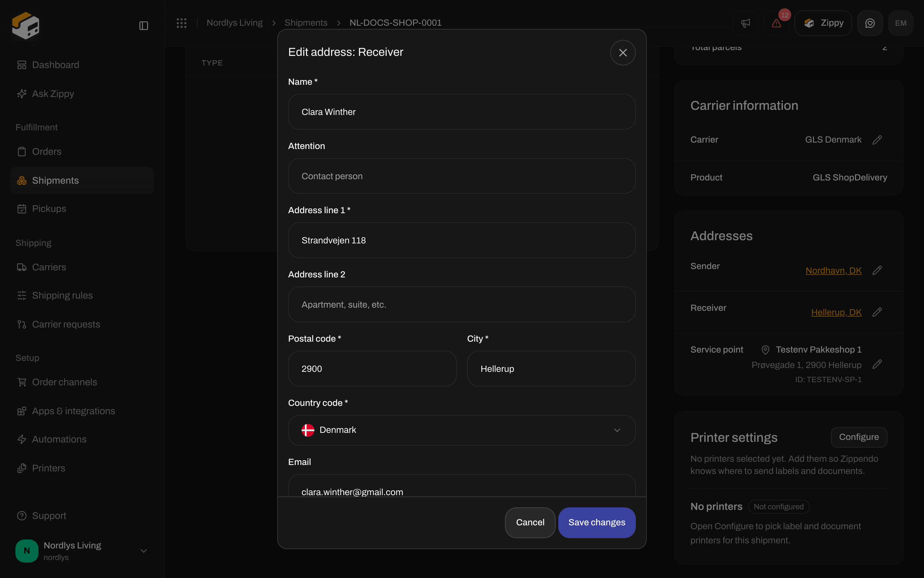Click the Attention contact person field
The height and width of the screenshot is (578, 924).
[462, 176]
